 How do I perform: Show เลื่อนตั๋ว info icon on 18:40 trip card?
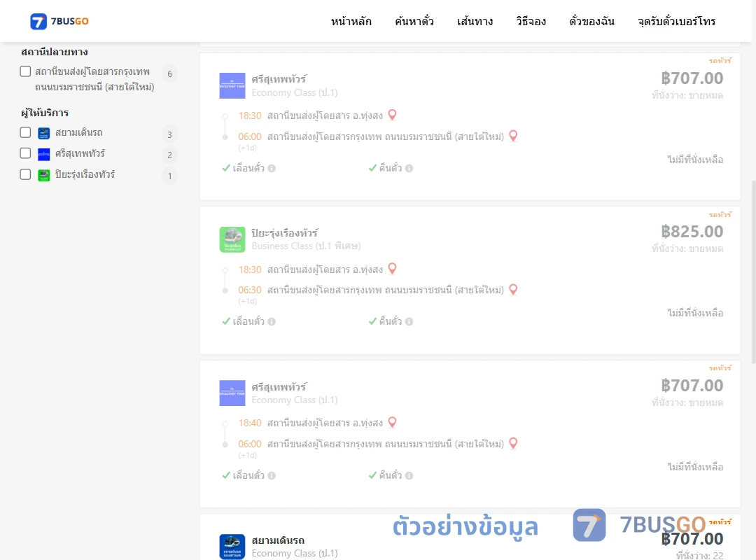[x=272, y=475]
